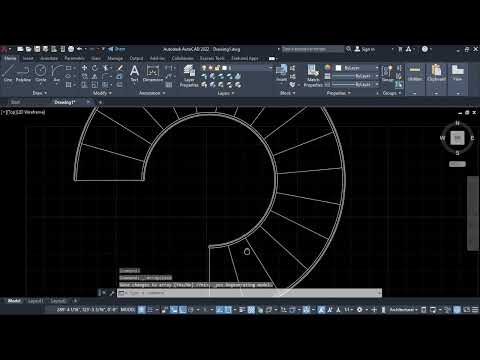
Task: Click the Object Color wheel swatch in Properties
Action: (328, 68)
